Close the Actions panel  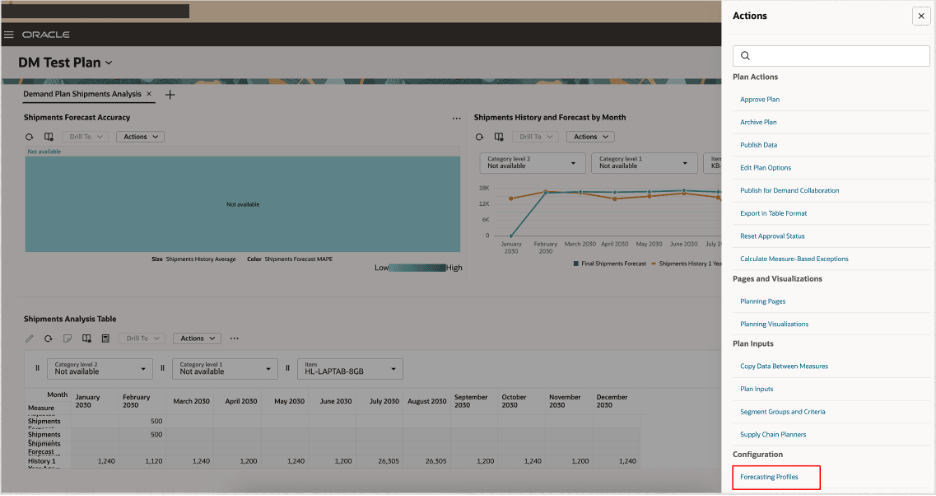(x=921, y=16)
